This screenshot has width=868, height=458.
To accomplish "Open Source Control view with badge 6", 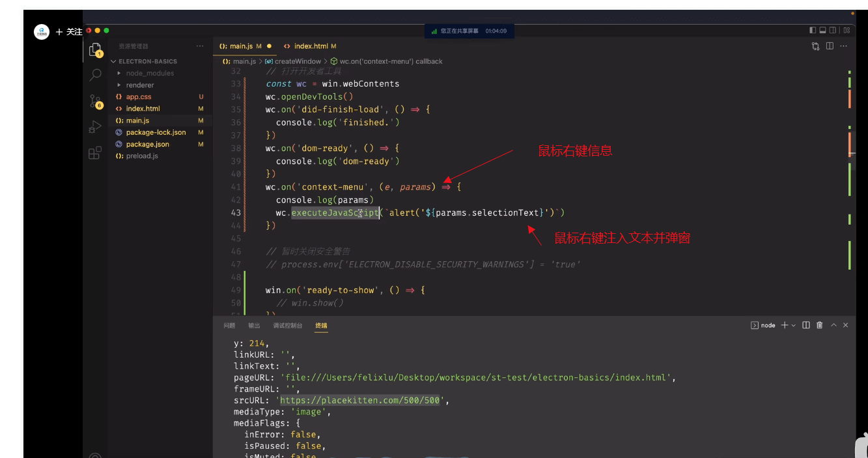I will click(x=95, y=101).
